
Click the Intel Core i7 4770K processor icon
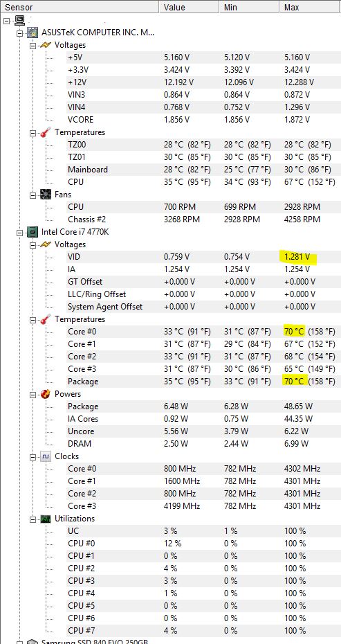click(33, 232)
